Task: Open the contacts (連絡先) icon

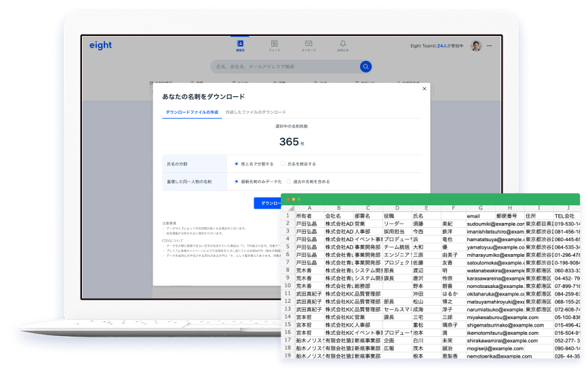Action: [x=240, y=45]
